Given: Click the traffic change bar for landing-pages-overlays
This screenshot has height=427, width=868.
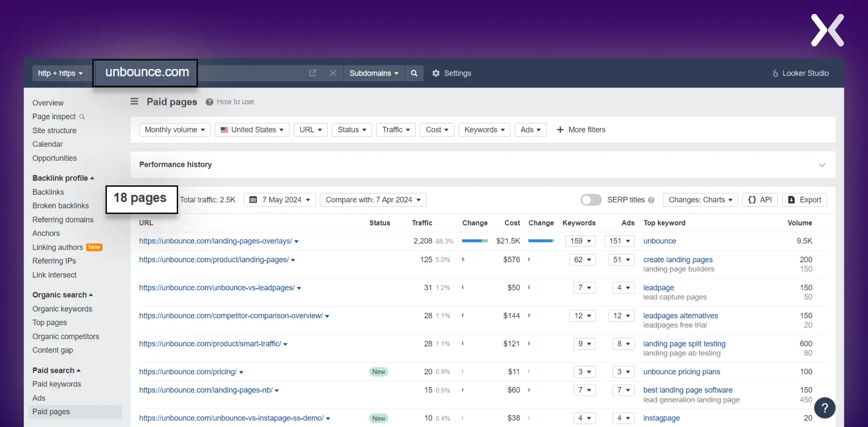Looking at the screenshot, I should 475,241.
